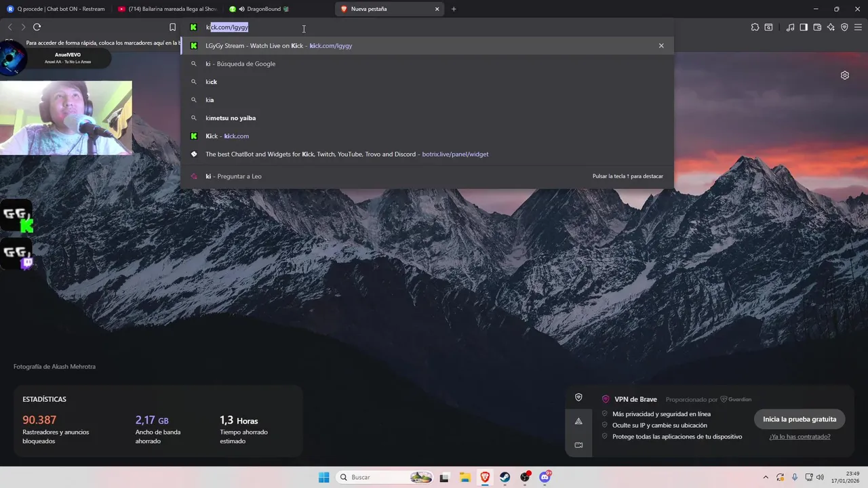Switch to the Restream Chat bot tab
Image resolution: width=868 pixels, height=488 pixels.
[56, 9]
